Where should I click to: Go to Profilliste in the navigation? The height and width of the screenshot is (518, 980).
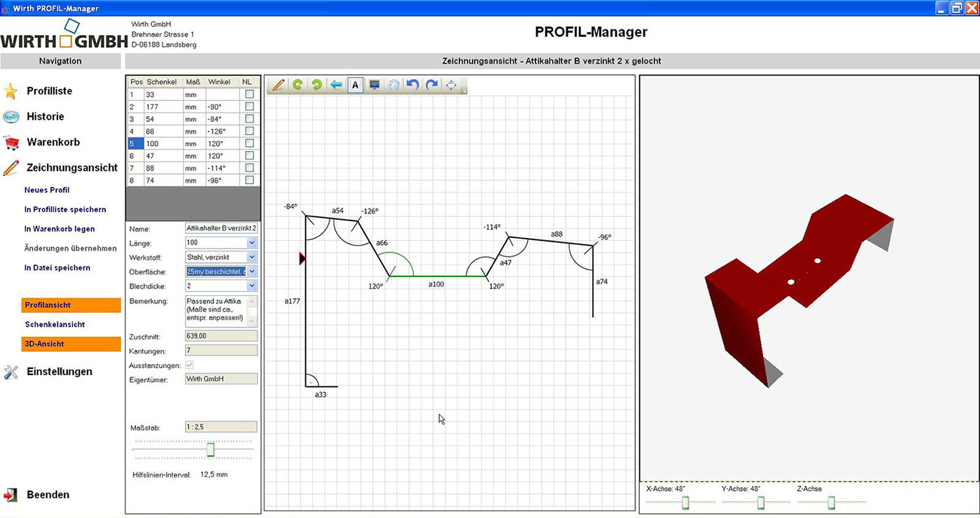tap(49, 91)
